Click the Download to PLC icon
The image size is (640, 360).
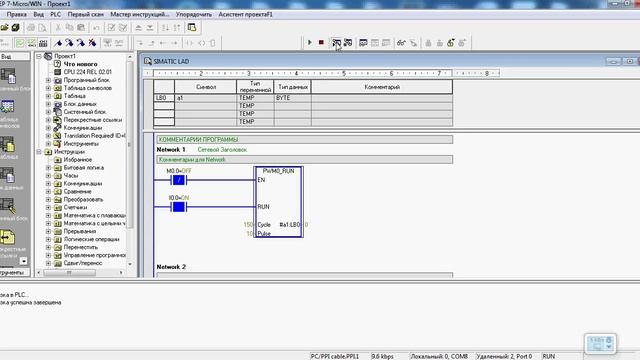[x=150, y=28]
